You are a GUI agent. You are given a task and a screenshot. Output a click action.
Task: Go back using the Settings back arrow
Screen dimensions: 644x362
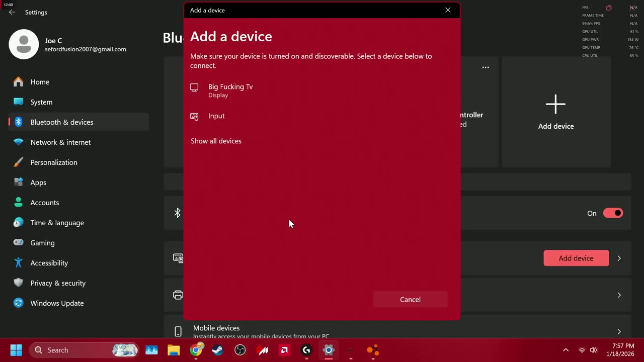(x=12, y=12)
